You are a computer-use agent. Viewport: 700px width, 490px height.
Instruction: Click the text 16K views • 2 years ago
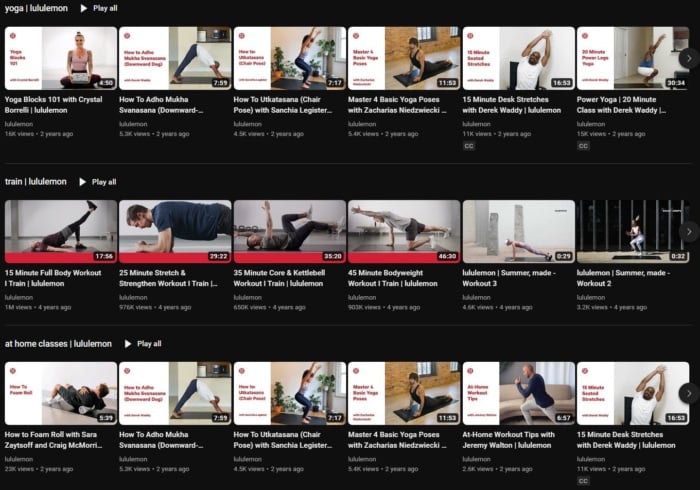point(39,134)
